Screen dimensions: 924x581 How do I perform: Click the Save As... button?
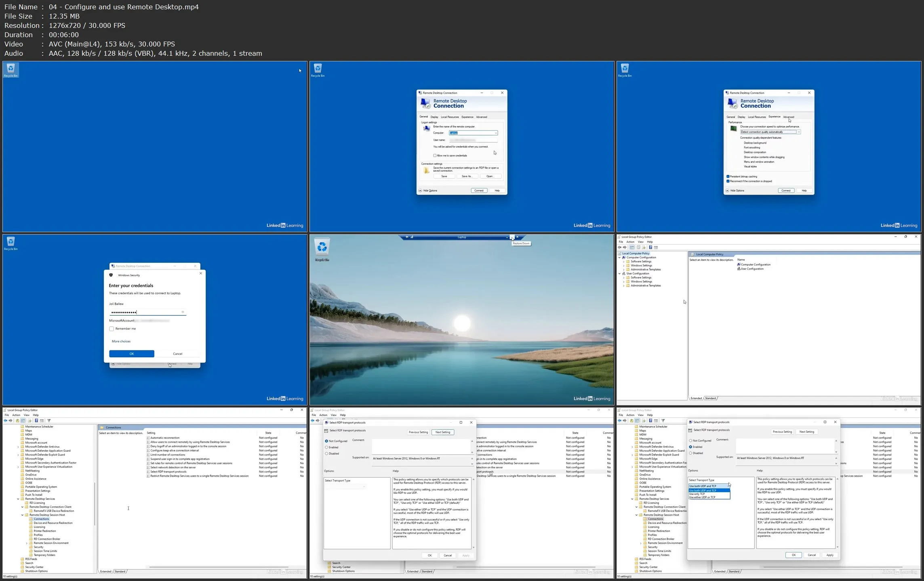pyautogui.click(x=467, y=176)
